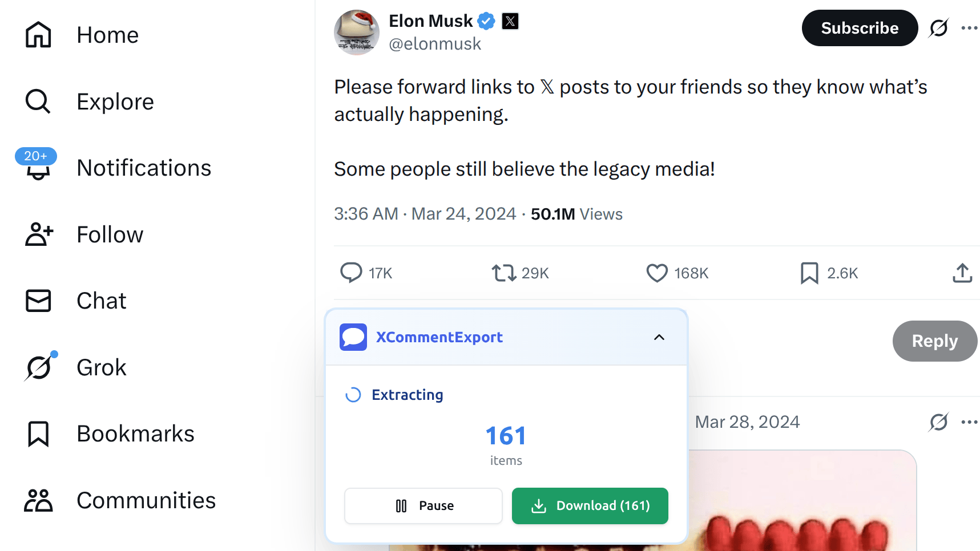The image size is (980, 551).
Task: Open the more options ellipsis on the post
Action: (969, 27)
